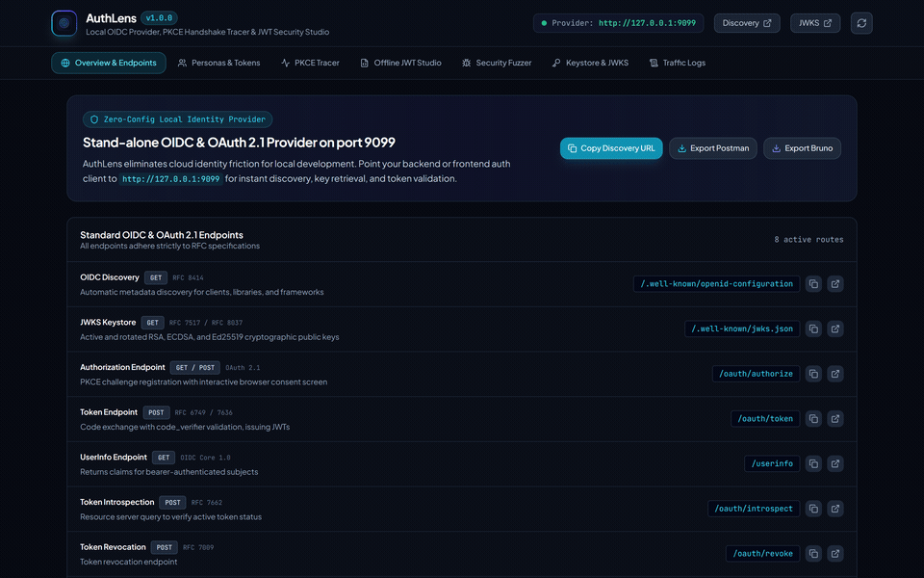924x578 pixels.
Task: Open the PKCE Tracer tab
Action: pyautogui.click(x=310, y=63)
